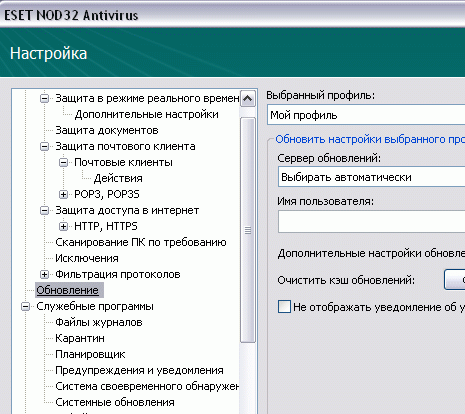Expand the POP3, POP3S node
The height and width of the screenshot is (414, 465).
[63, 194]
